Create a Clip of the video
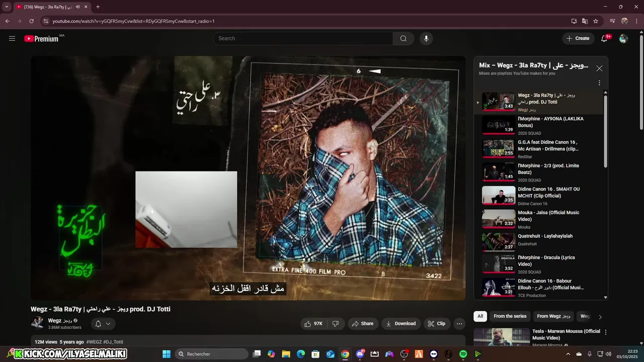 click(437, 324)
